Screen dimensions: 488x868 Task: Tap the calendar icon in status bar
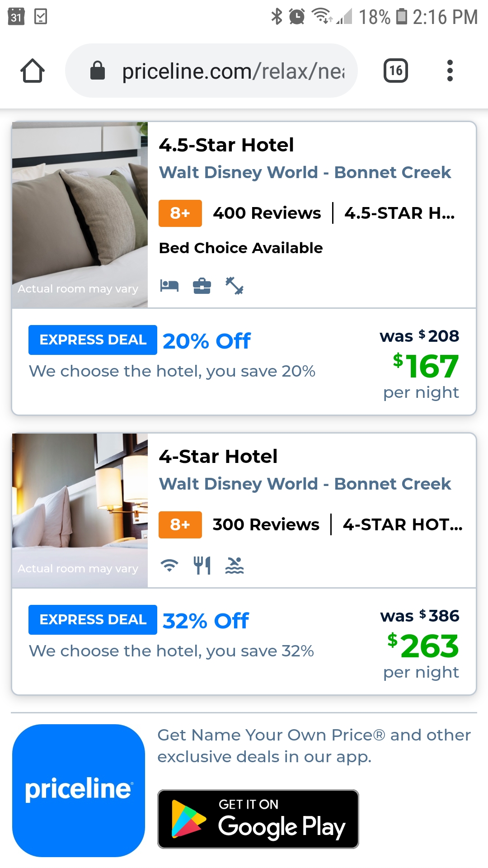[16, 17]
